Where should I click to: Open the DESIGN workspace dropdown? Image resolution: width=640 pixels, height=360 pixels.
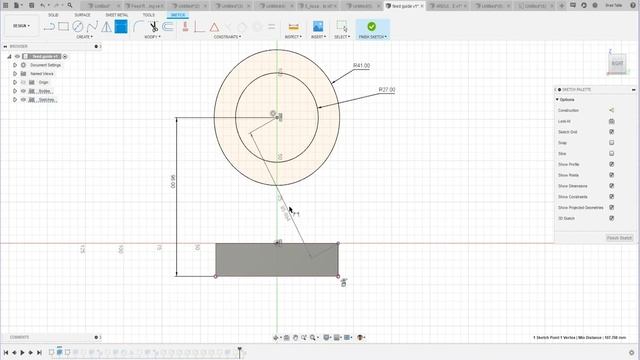coord(21,26)
